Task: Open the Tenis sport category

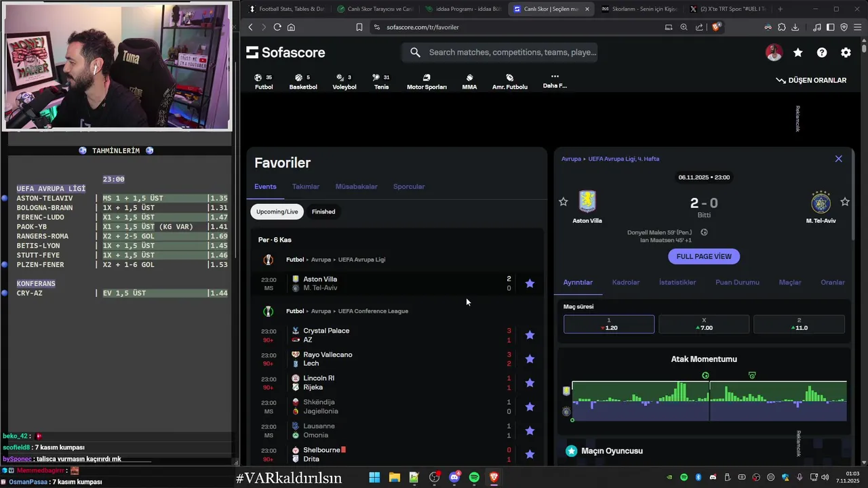Action: pyautogui.click(x=381, y=82)
